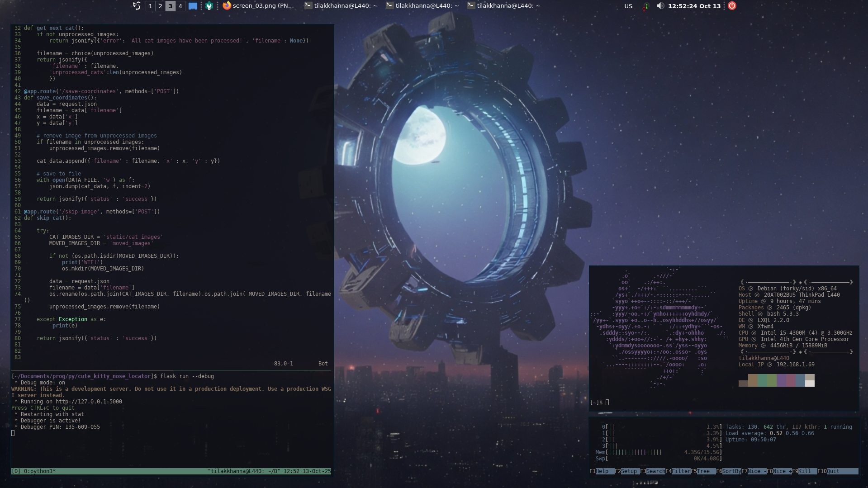This screenshot has height=488, width=868.
Task: Select the third tilakkhanna@L440 terminal taskbar item
Action: click(x=503, y=6)
